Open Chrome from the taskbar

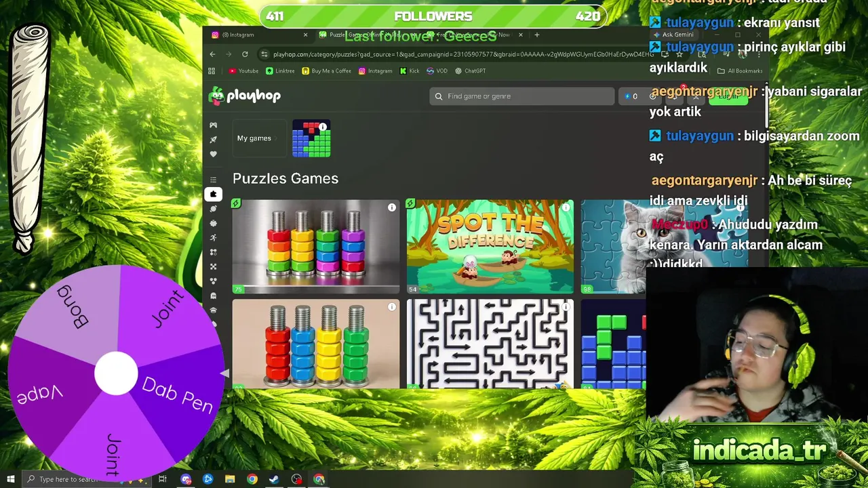point(252,479)
